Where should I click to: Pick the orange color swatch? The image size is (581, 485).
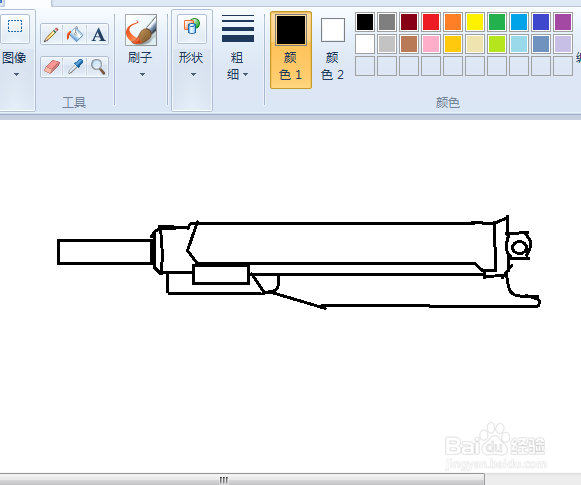coord(453,22)
